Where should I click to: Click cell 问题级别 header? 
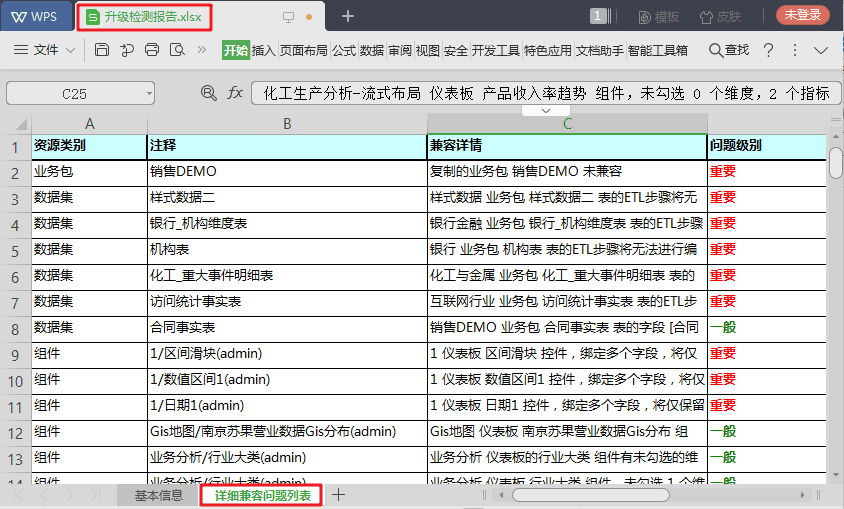(766, 146)
